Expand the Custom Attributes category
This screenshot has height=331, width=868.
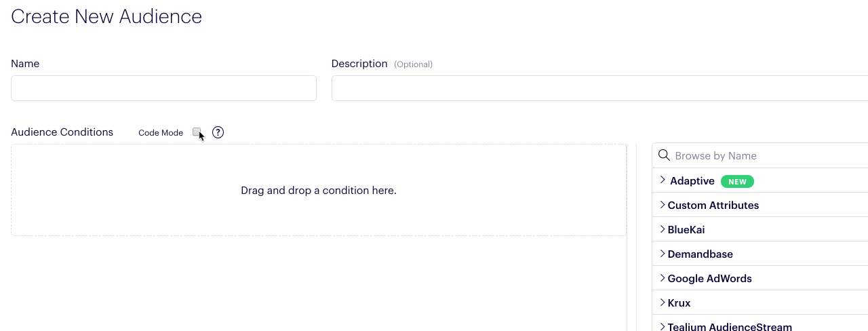coord(759,205)
